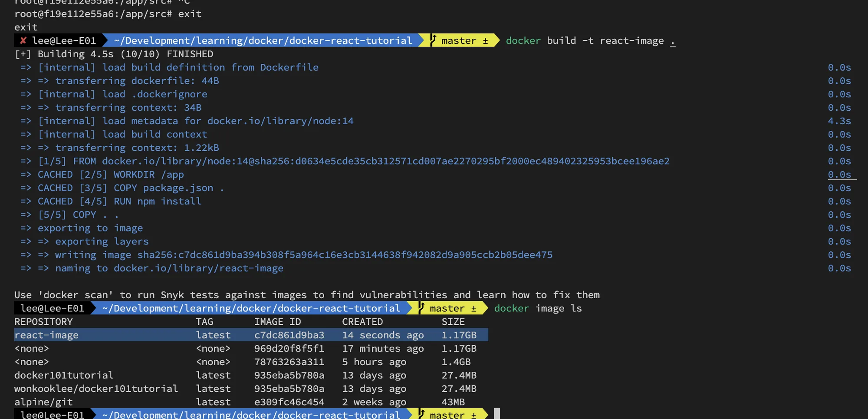Click the 1.4GB size value
868x419 pixels.
[456, 362]
